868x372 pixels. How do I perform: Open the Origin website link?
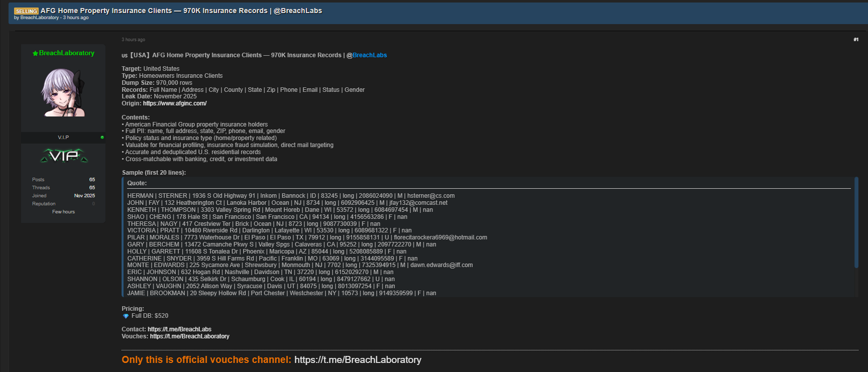click(175, 103)
